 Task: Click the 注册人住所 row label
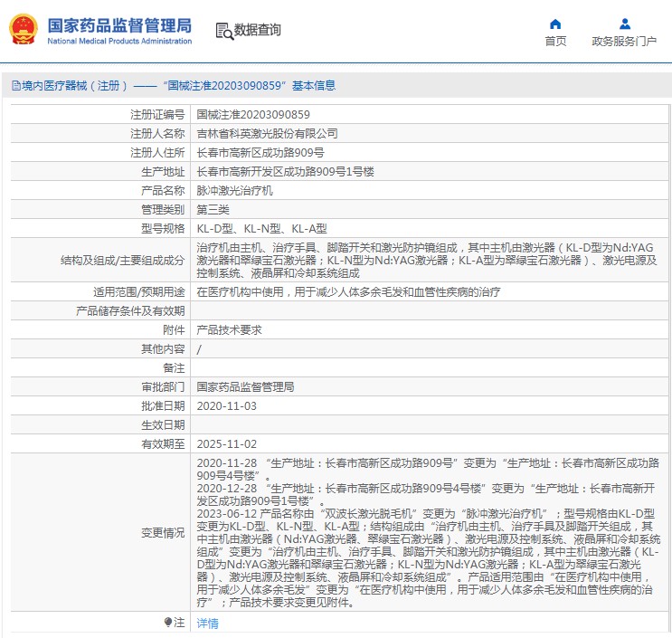157,152
